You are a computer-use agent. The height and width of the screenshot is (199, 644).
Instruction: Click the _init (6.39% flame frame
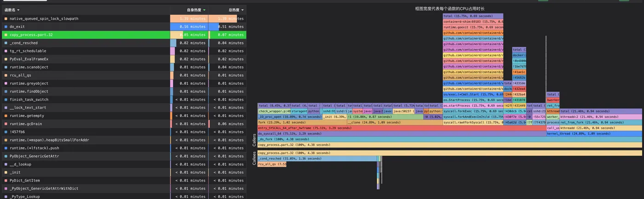tap(334, 117)
